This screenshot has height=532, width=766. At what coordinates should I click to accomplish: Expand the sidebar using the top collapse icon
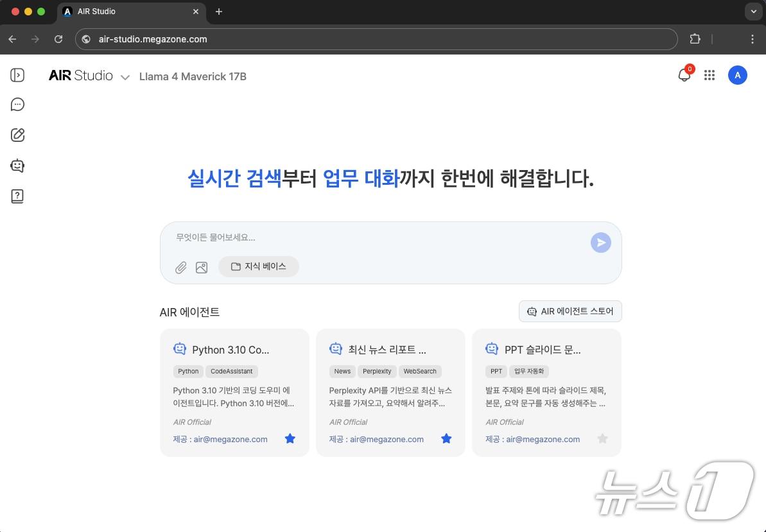(x=17, y=75)
